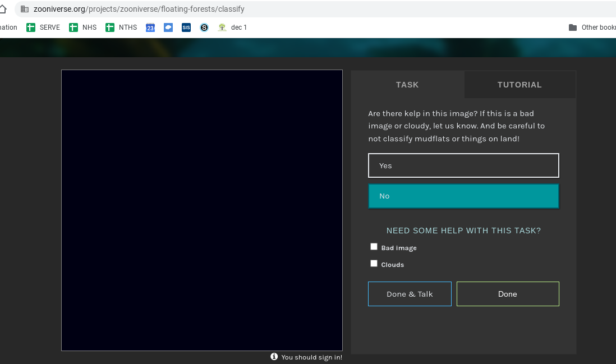The image size is (616, 364).
Task: Click the zooniverse.org address bar URL
Action: [x=139, y=9]
